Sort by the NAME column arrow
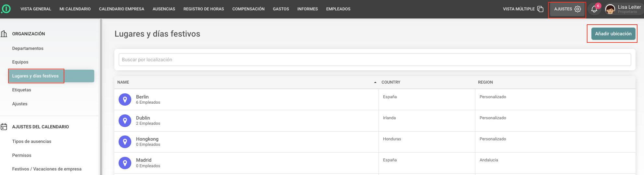Image resolution: width=644 pixels, height=175 pixels. click(x=375, y=82)
